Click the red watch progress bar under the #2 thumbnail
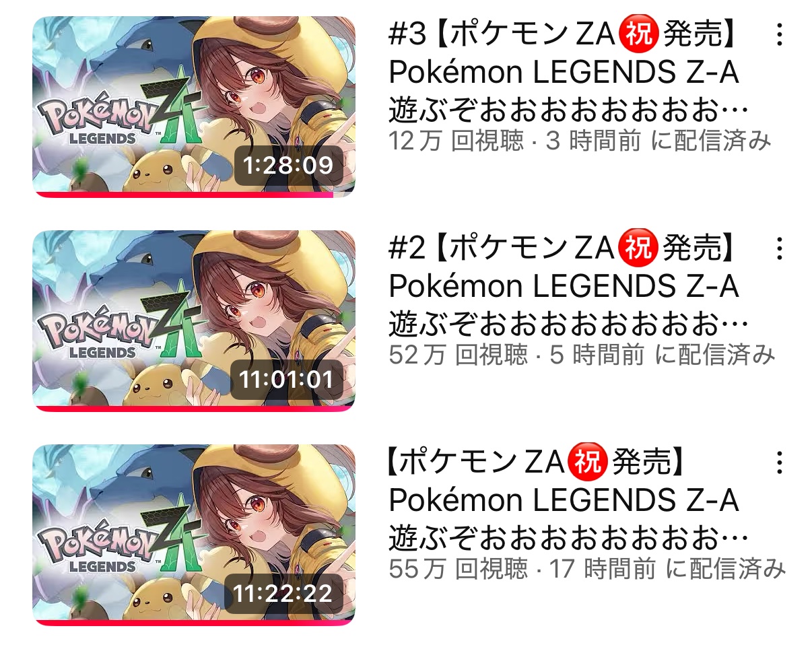The height and width of the screenshot is (651, 812). pyautogui.click(x=194, y=409)
